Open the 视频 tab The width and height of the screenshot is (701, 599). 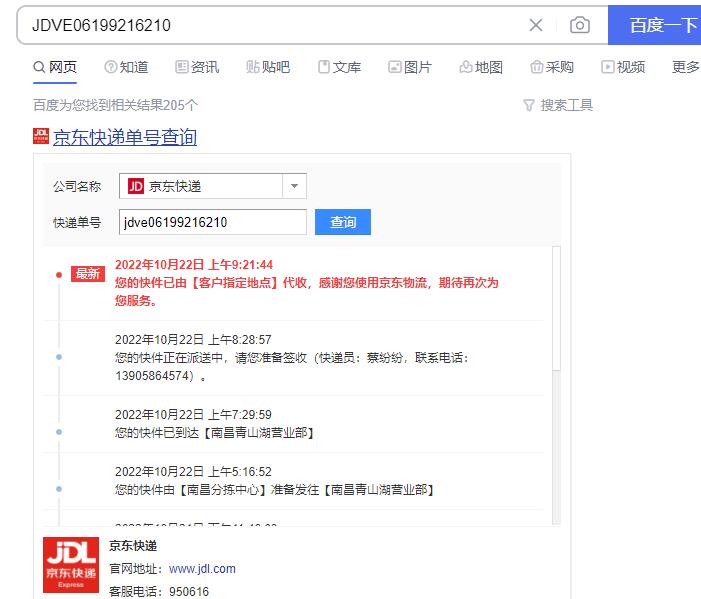(623, 67)
